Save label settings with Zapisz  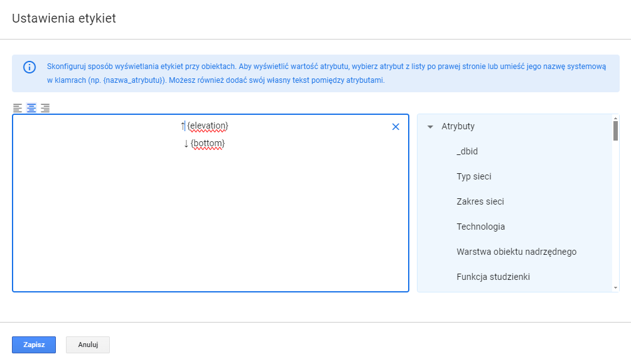click(34, 345)
